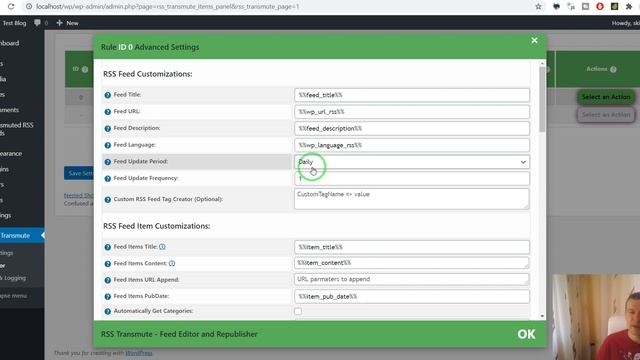Image resolution: width=640 pixels, height=360 pixels.
Task: Click the dialog vertical scrollbar thumb
Action: coord(542,99)
